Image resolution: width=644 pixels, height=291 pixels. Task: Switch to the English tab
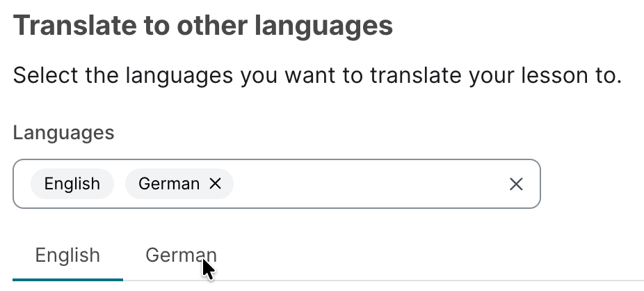[x=67, y=255]
